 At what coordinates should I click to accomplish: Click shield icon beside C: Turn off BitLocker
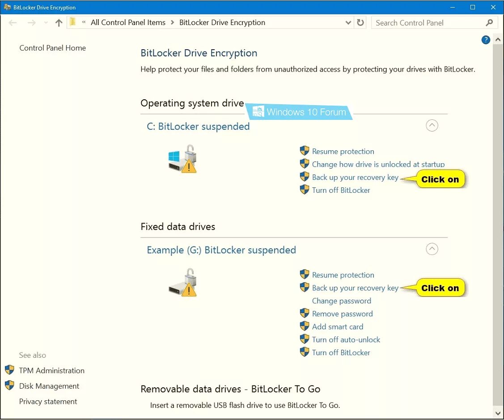(305, 189)
